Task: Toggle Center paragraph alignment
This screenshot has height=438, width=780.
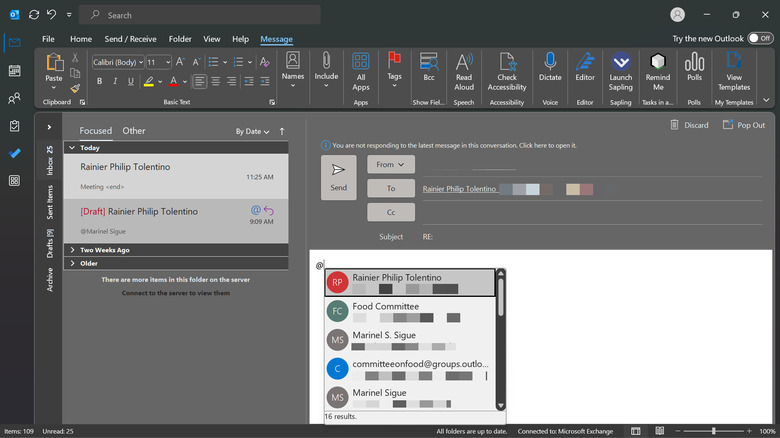Action: click(216, 81)
